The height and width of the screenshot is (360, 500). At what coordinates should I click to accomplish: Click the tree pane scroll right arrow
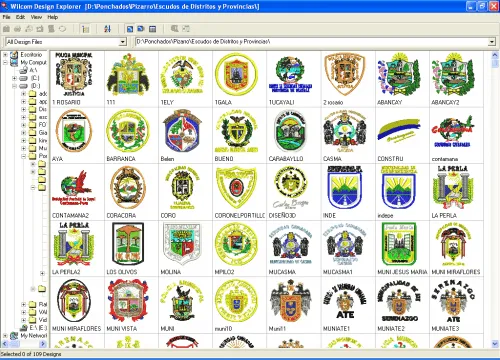point(43,344)
